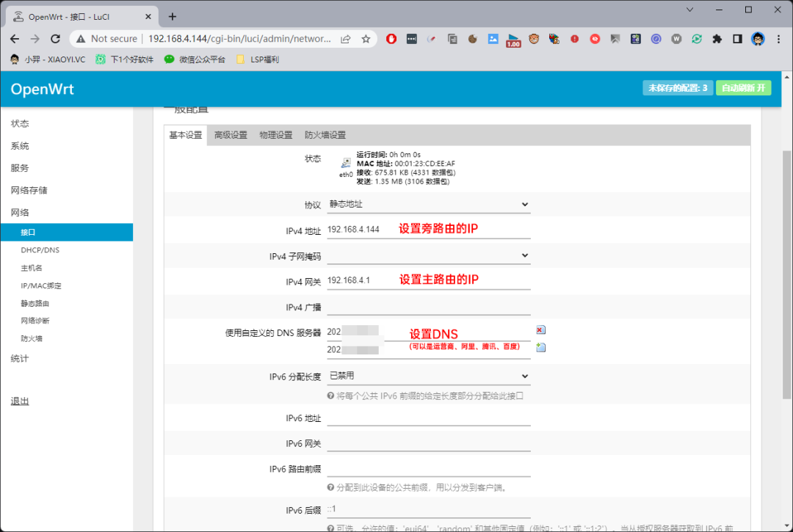Bookmark this page with star icon
The width and height of the screenshot is (793, 532).
point(366,39)
